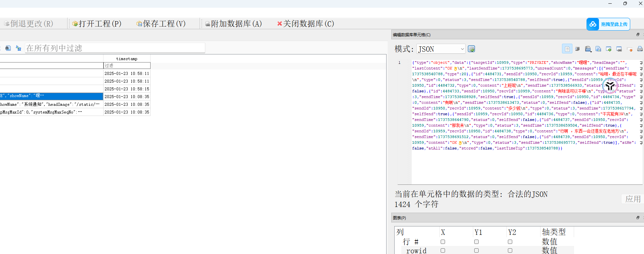This screenshot has height=254, width=644.
Task: Open the save/copy dropdown arrow icon
Action: (x=588, y=49)
